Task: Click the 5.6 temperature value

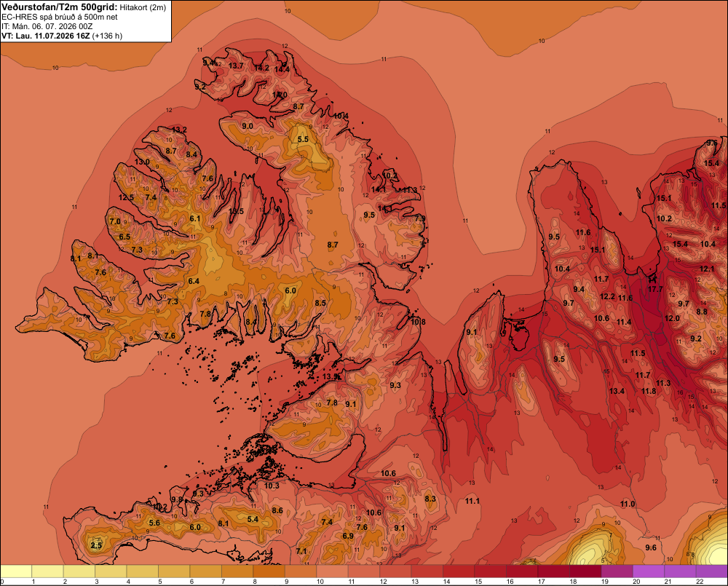Action: (x=154, y=523)
